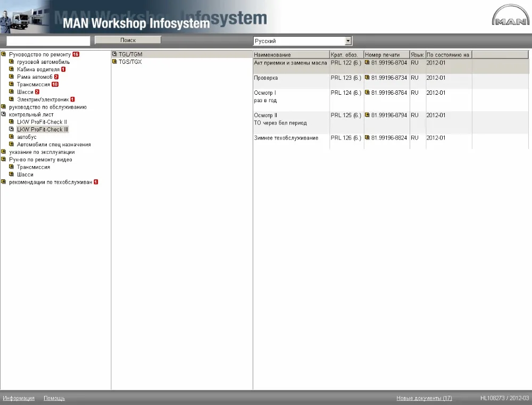Select контрольный лист tree item
Screen dimensions: 532x405
click(31, 114)
